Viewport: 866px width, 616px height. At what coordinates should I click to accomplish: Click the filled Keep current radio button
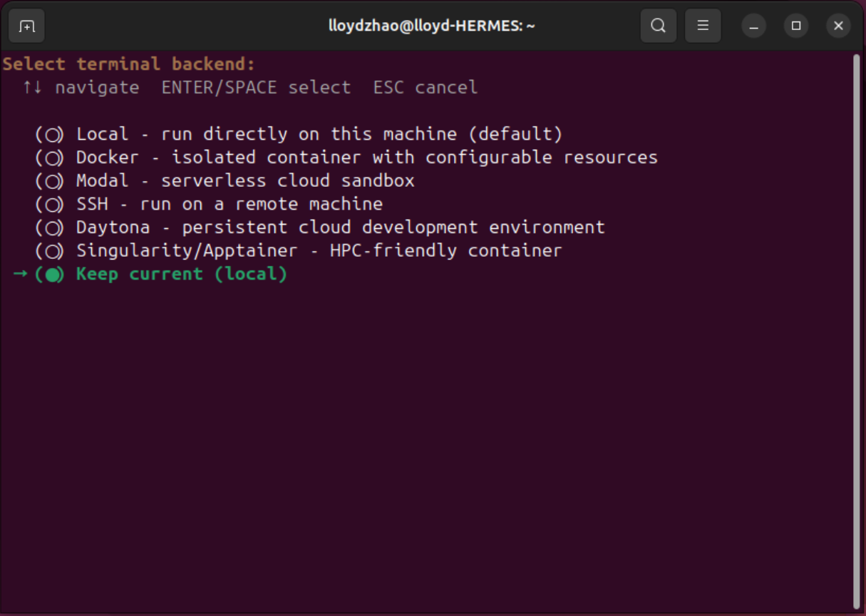coord(50,274)
